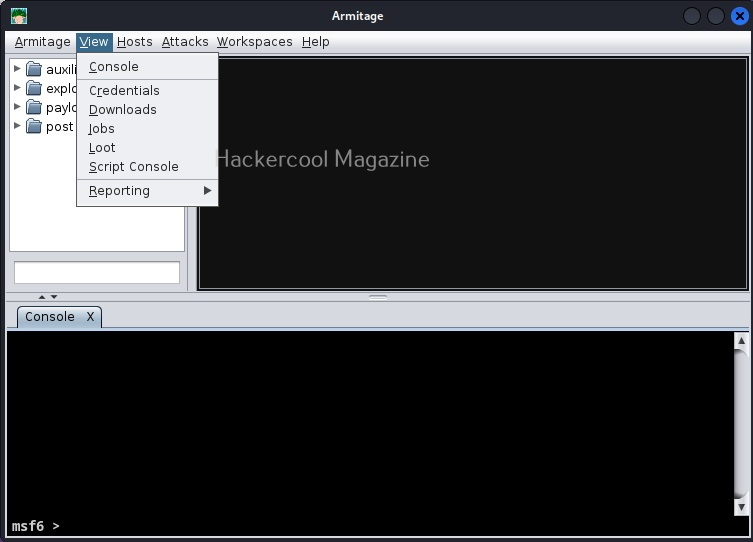Choose Loot from the View menu
Image resolution: width=753 pixels, height=542 pixels.
click(147, 148)
